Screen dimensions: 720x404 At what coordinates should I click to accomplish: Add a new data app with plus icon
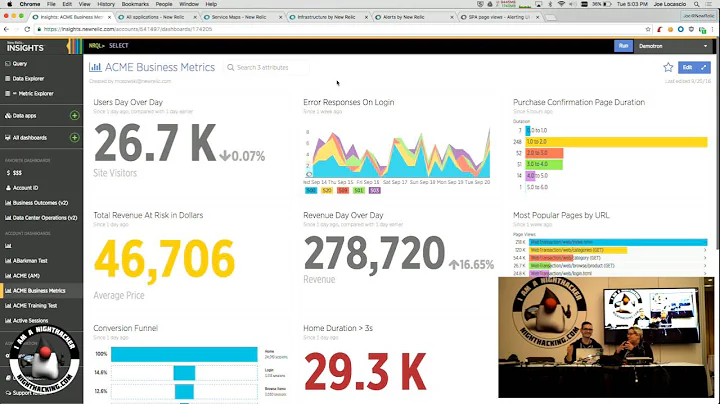point(74,116)
